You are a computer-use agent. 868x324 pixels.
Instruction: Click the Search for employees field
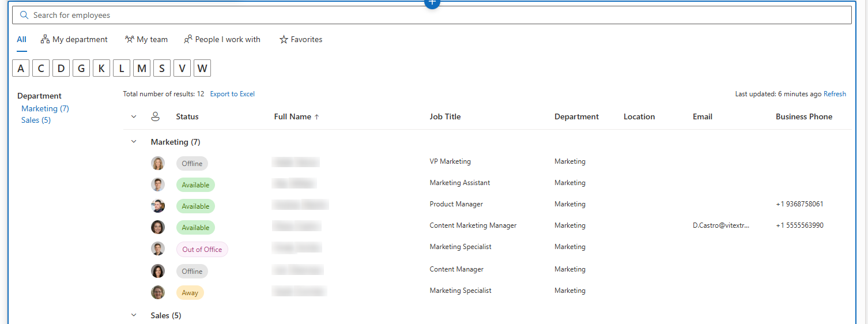(432, 15)
